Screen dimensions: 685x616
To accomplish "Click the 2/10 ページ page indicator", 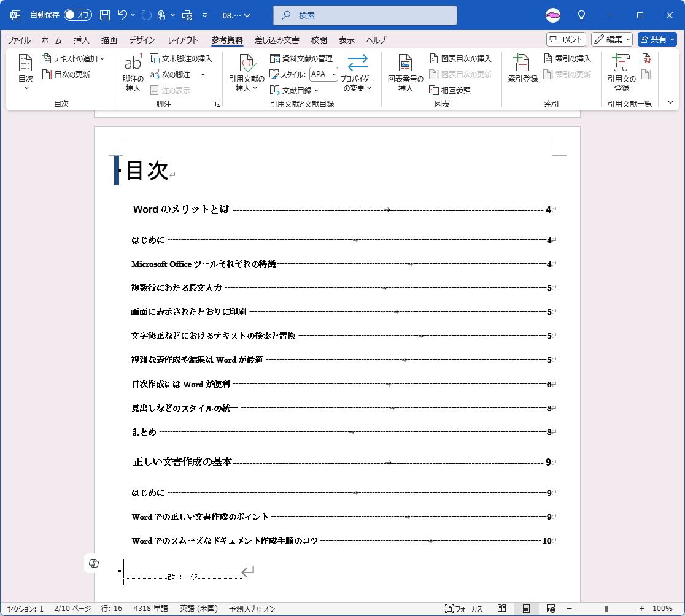I will tap(72, 609).
